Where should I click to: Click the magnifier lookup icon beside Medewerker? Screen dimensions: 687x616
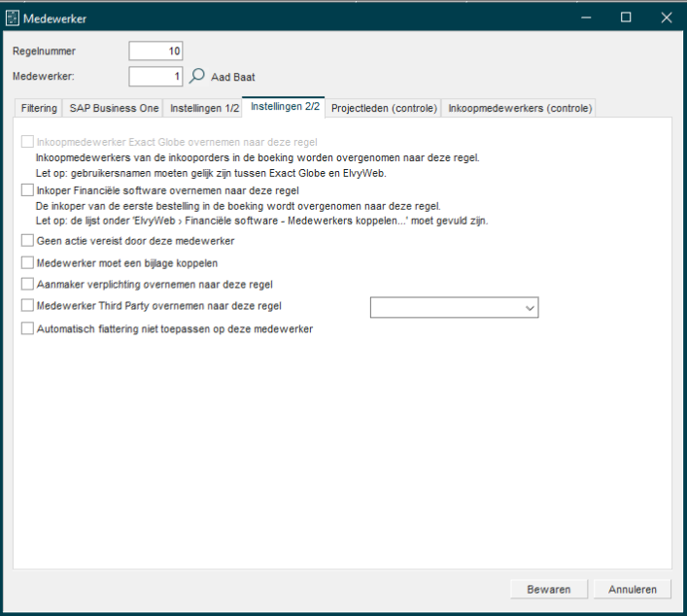click(196, 76)
